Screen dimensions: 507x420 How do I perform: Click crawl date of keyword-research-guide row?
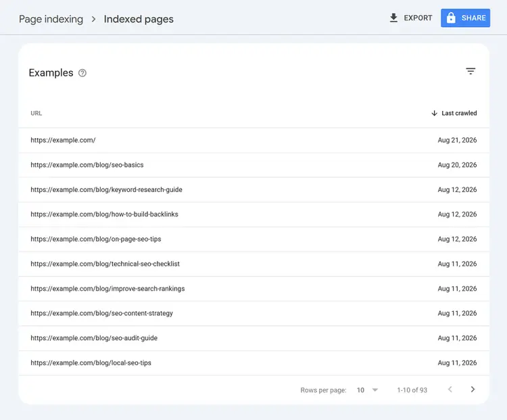(x=457, y=189)
